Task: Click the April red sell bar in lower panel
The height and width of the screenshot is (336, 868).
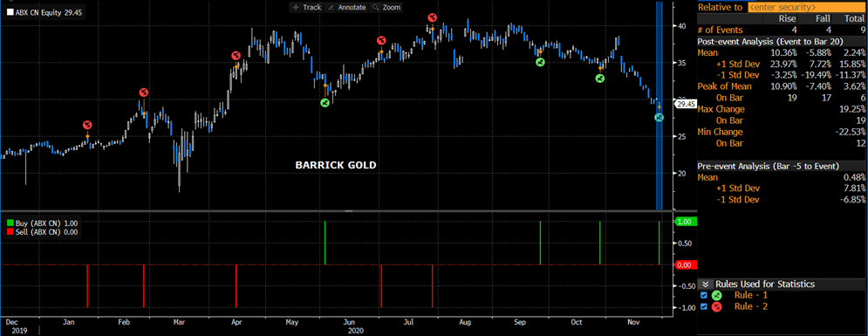Action: [236, 286]
